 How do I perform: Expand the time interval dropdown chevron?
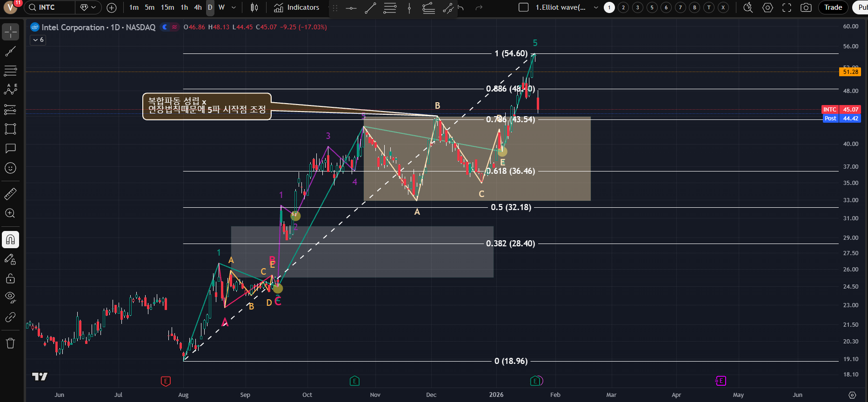point(234,7)
